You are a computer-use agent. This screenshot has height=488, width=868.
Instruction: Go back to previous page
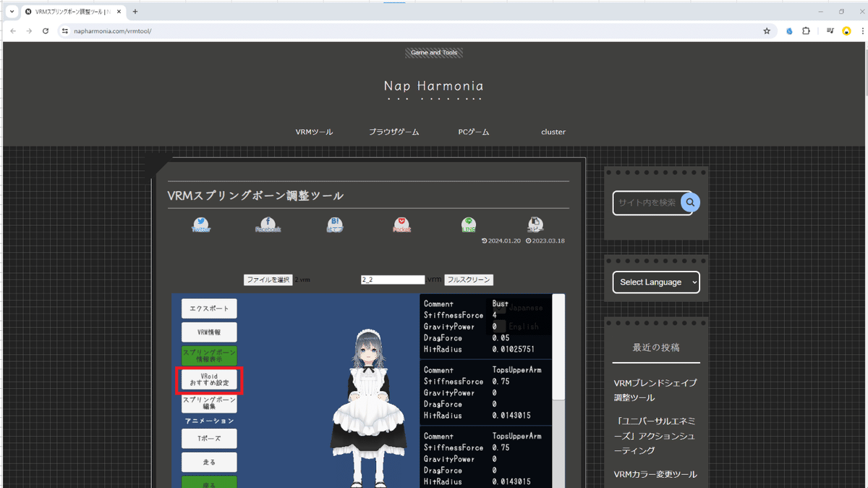tap(12, 31)
